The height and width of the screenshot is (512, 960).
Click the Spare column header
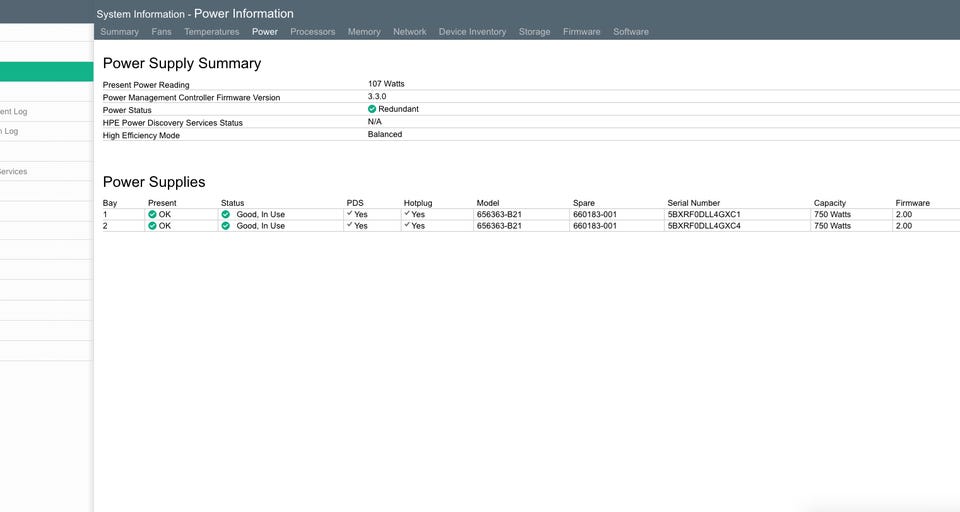584,203
